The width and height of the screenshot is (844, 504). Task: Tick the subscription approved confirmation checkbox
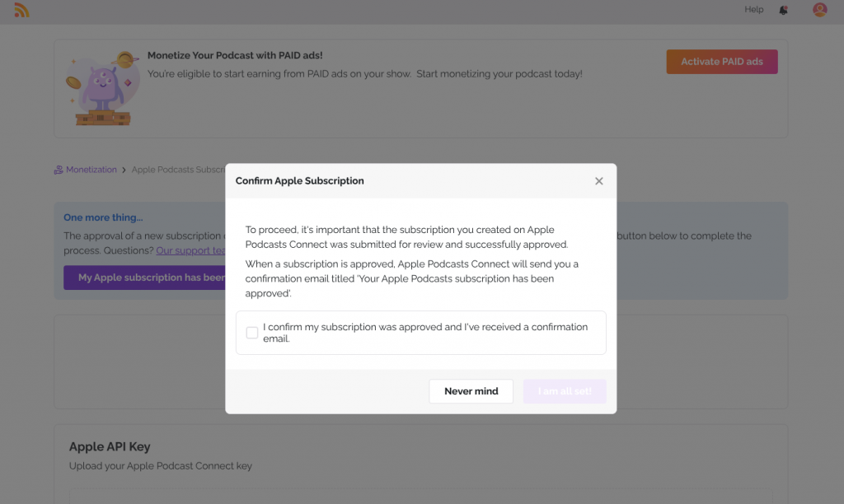click(252, 333)
